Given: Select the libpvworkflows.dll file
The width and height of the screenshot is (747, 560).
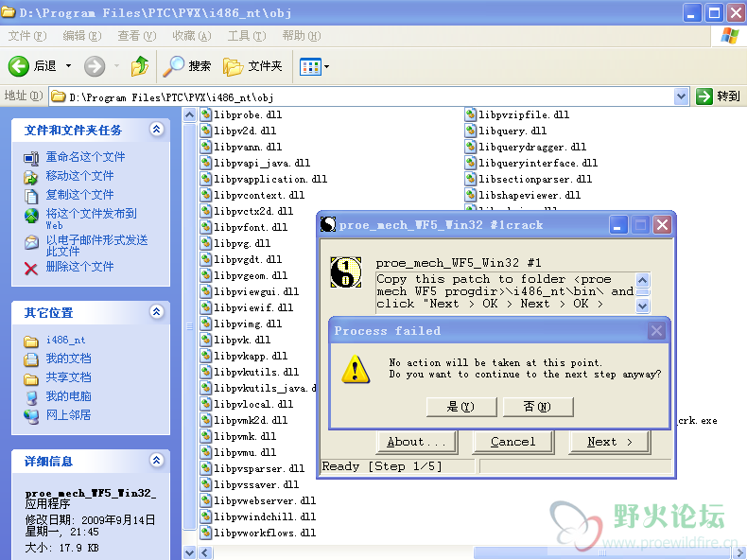Looking at the screenshot, I should 258,533.
